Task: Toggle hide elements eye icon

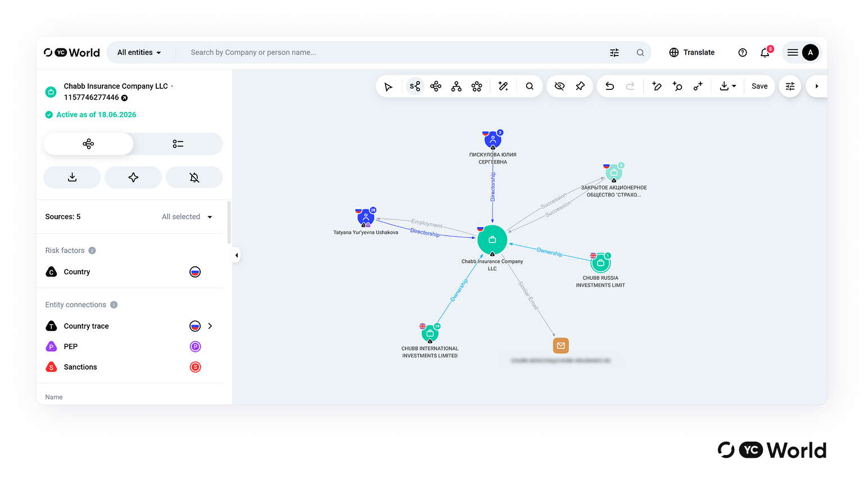Action: 559,87
